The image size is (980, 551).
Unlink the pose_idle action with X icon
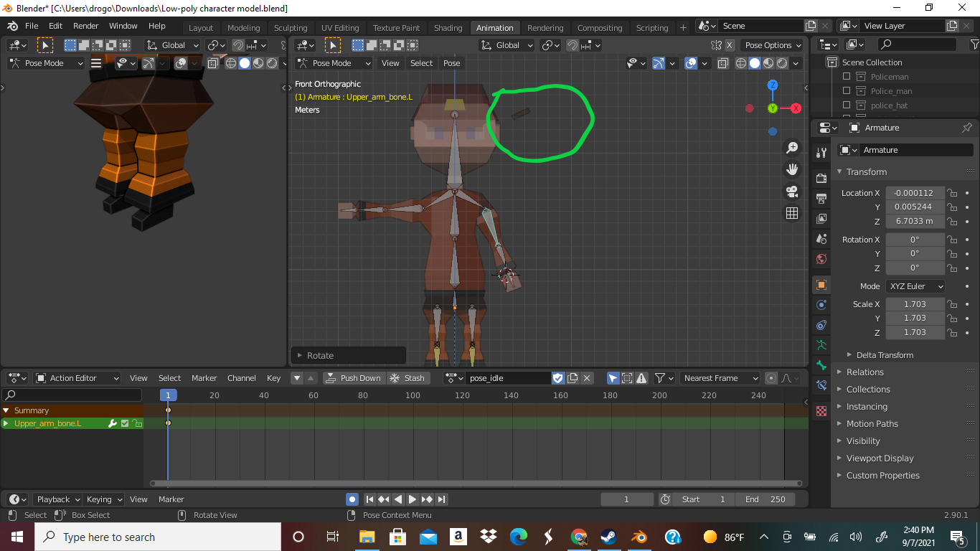[587, 378]
